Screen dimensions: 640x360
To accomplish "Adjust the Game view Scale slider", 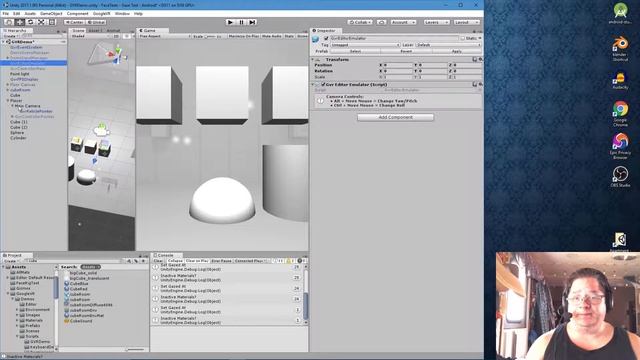I will point(211,36).
